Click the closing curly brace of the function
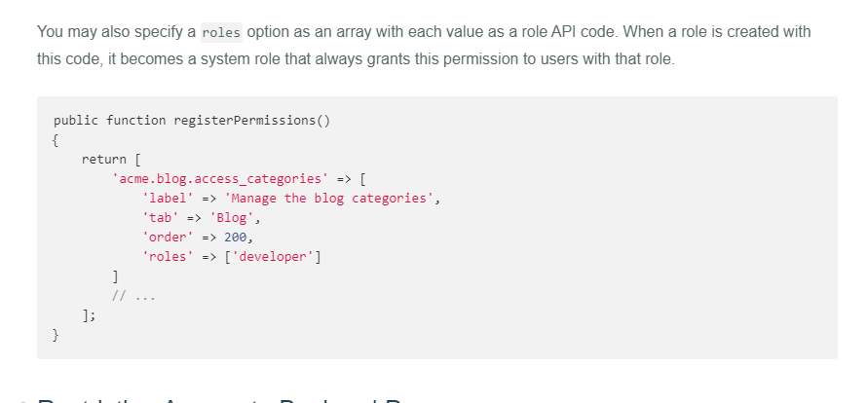 pos(57,335)
